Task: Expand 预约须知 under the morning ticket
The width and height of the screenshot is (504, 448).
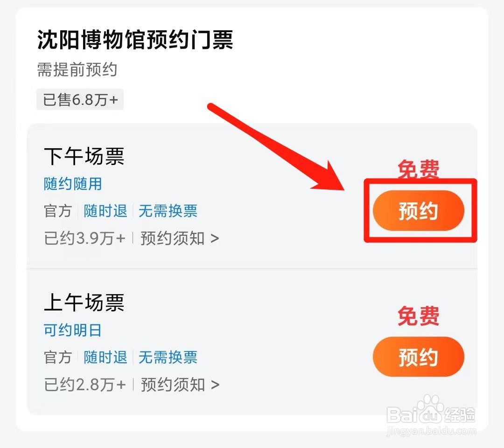Action: coord(180,385)
